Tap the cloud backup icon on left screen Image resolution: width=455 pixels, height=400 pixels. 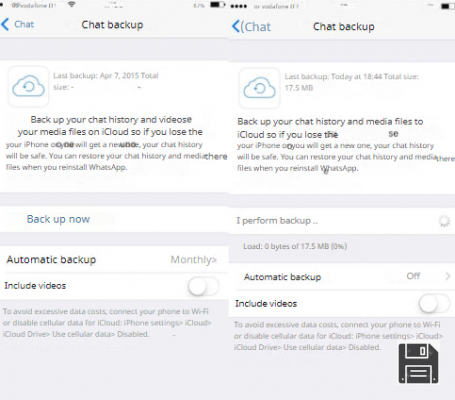28,87
